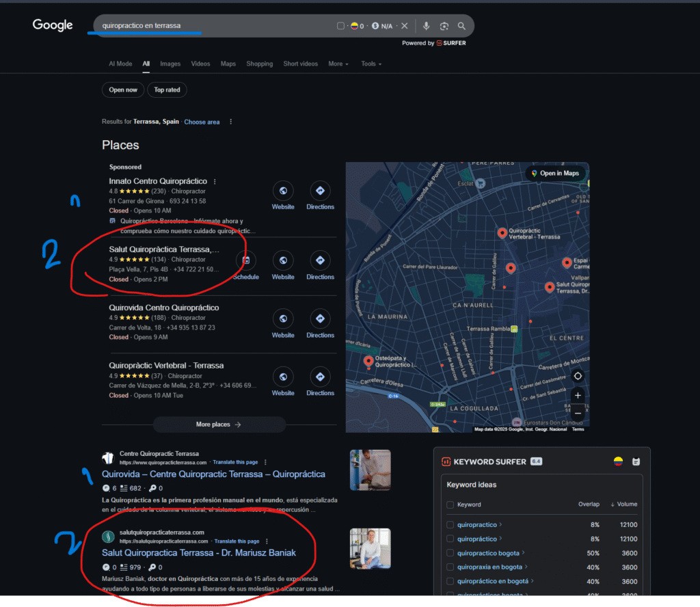Expand the More search filters dropdown

click(x=338, y=64)
